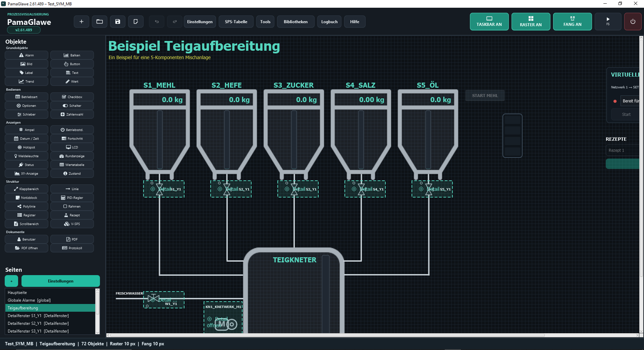Select the Meldeleuchte object tool
Viewport: 644px width, 350px height.
[x=26, y=156]
